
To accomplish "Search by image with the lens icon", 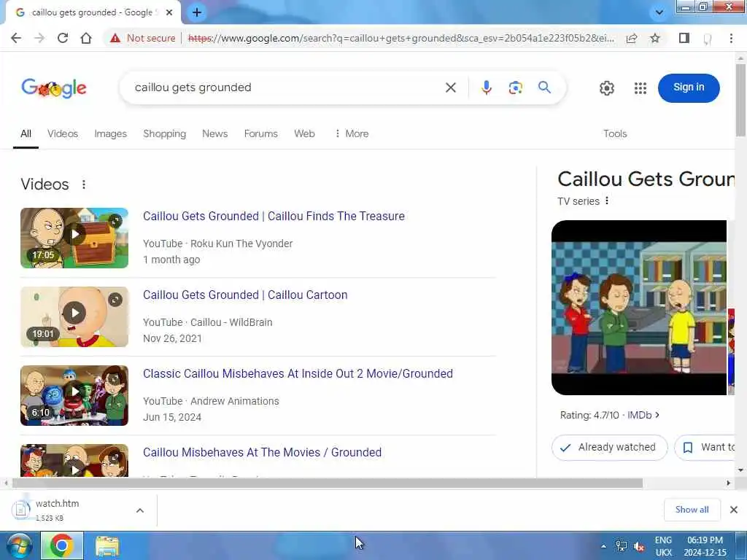I will (516, 87).
